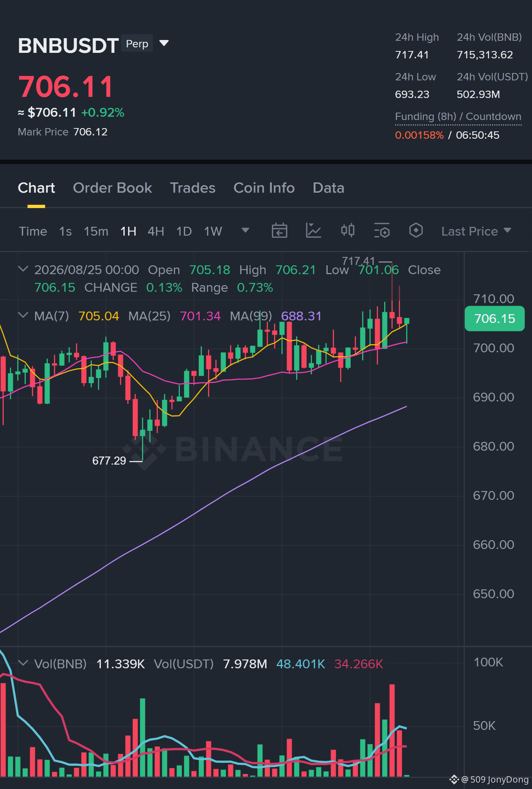Image resolution: width=532 pixels, height=789 pixels.
Task: Tap the funding rate 0.00158%
Action: (419, 135)
